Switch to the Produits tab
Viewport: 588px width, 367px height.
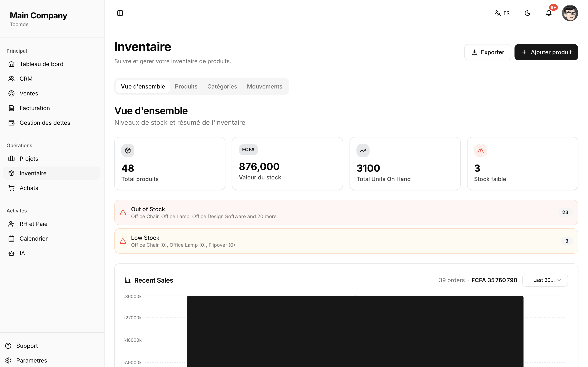(186, 86)
